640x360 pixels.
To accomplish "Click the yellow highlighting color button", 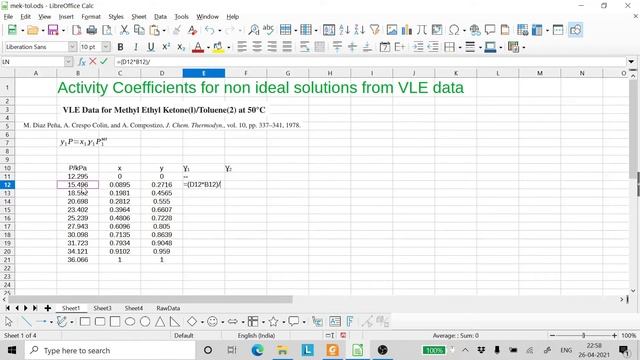I will [218, 47].
